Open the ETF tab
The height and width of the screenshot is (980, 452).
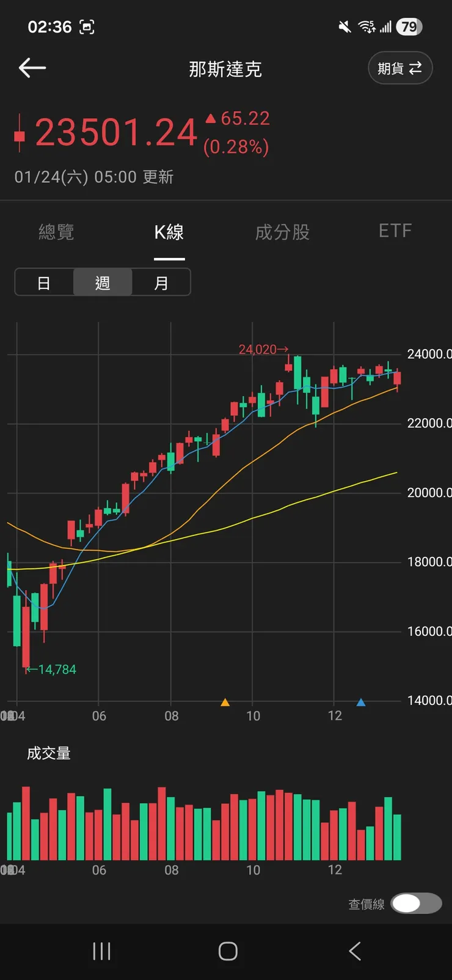(395, 231)
